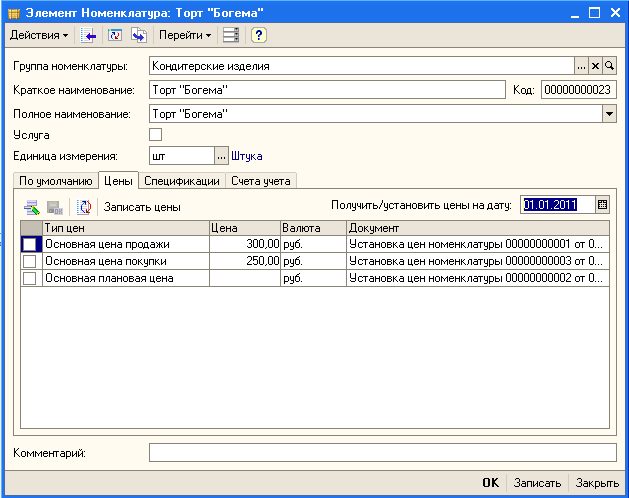Viewport: 629px width, 498px height.
Task: Open calendar picker next to price date
Action: tap(602, 205)
